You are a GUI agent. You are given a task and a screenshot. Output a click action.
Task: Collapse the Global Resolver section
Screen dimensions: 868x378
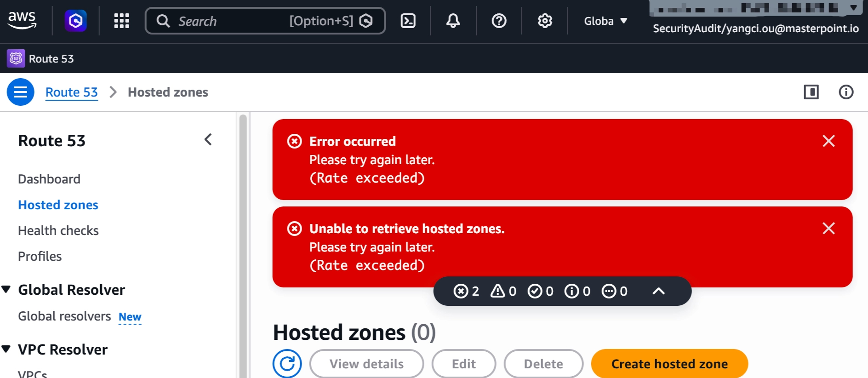point(6,289)
